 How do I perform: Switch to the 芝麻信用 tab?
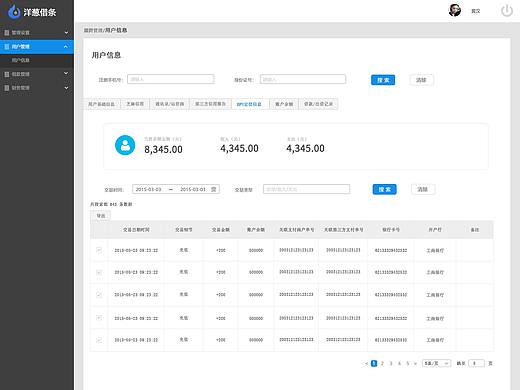135,104
